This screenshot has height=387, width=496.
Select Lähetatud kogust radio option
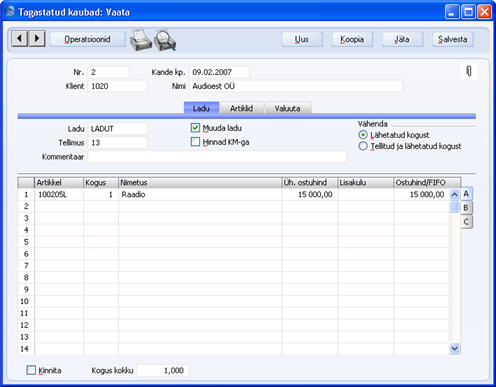[x=363, y=135]
